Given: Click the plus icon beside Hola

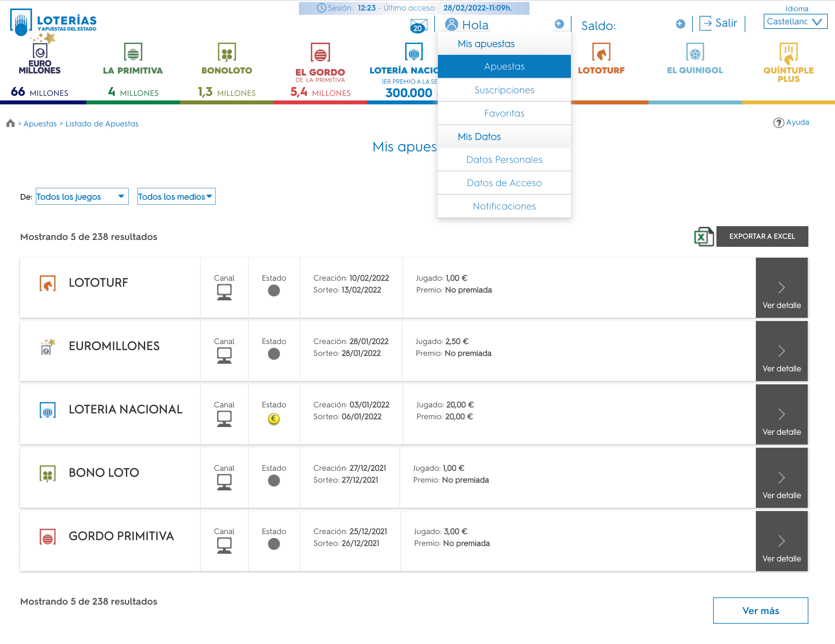Looking at the screenshot, I should pos(559,24).
